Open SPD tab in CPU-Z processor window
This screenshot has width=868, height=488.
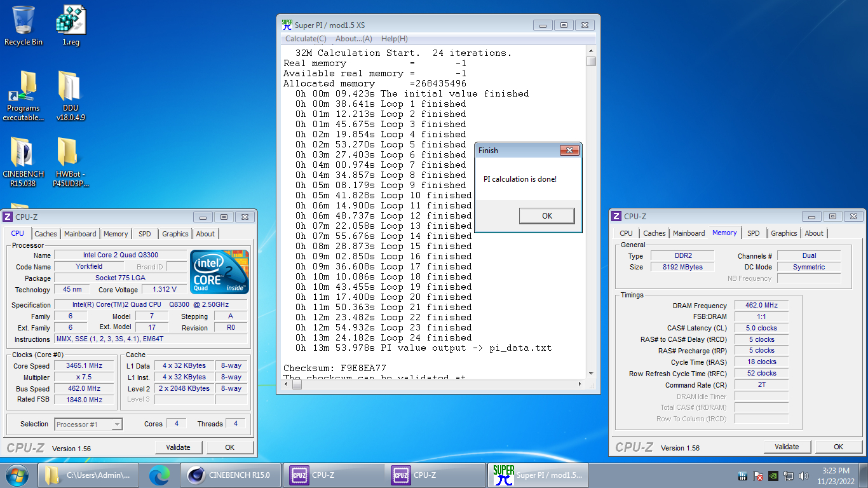[145, 234]
